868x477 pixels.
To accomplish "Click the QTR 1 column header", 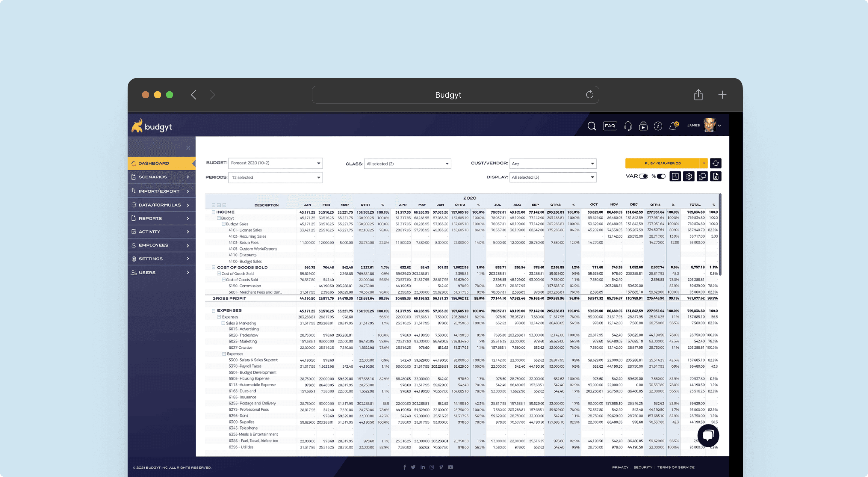I will tap(365, 205).
